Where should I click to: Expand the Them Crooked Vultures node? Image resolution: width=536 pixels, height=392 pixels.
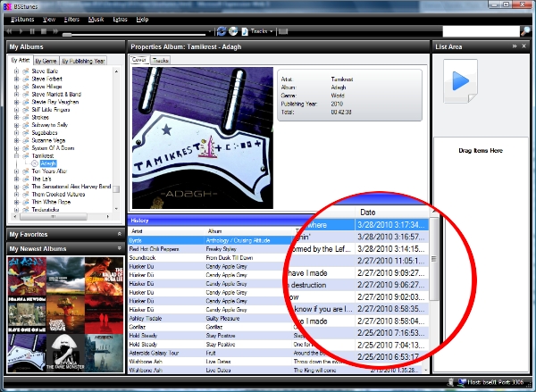coord(16,194)
